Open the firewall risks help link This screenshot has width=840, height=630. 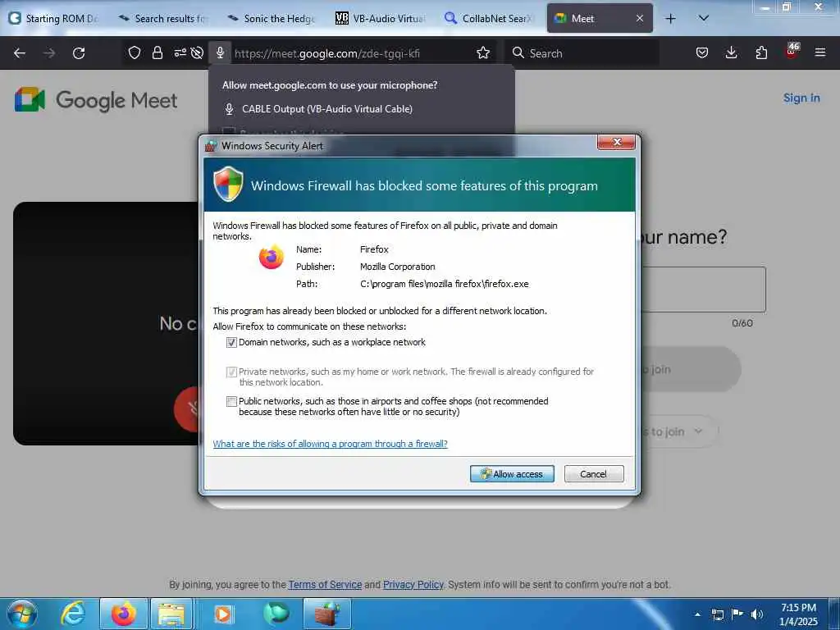(330, 444)
